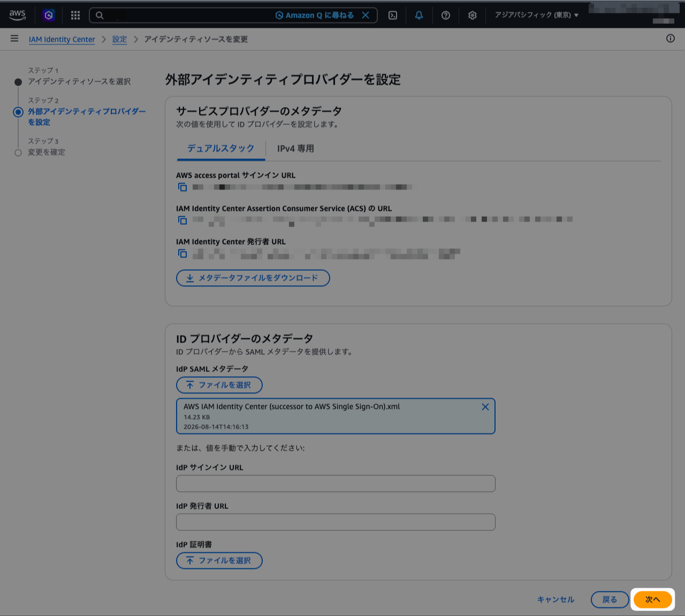The height and width of the screenshot is (616, 685).
Task: Copy the Assertion Consumer Service (ACS) URL
Action: [x=182, y=220]
